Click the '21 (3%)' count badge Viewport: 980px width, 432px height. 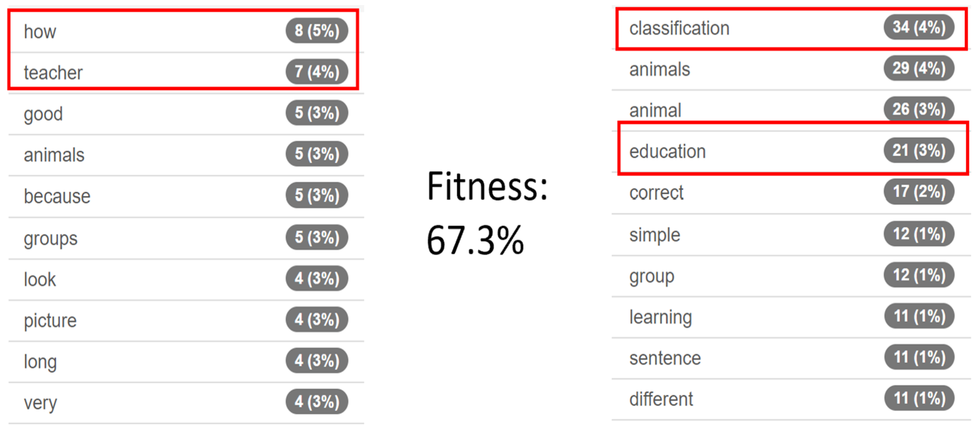click(919, 151)
